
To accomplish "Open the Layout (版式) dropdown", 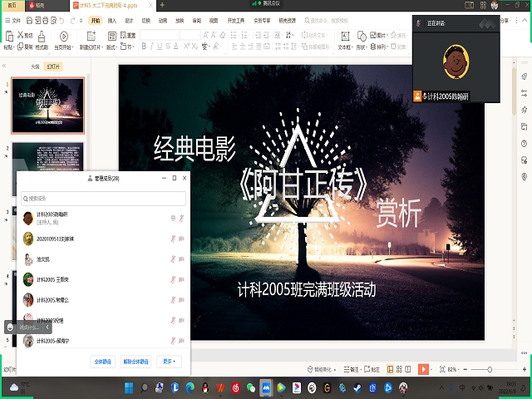I will tap(111, 47).
